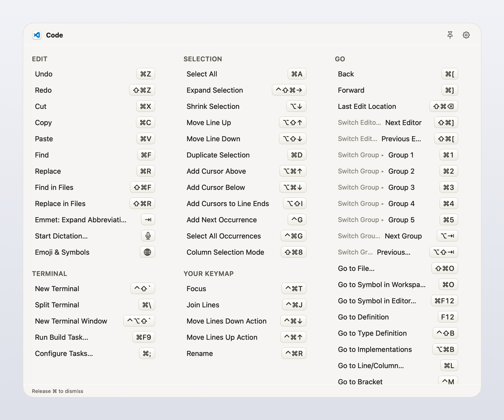This screenshot has width=504, height=420.
Task: Click the pin icon in header
Action: (x=450, y=35)
